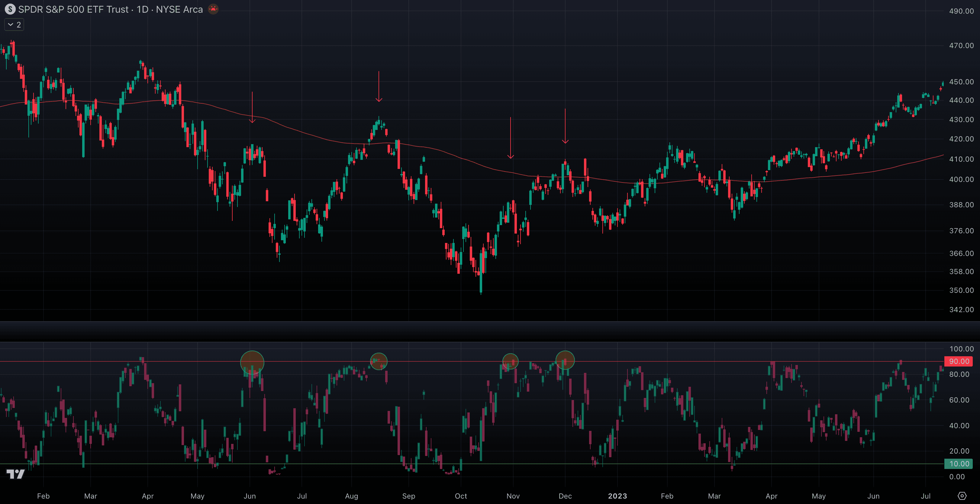This screenshot has height=504, width=980.
Task: Select the red moving average line
Action: pyautogui.click(x=304, y=132)
